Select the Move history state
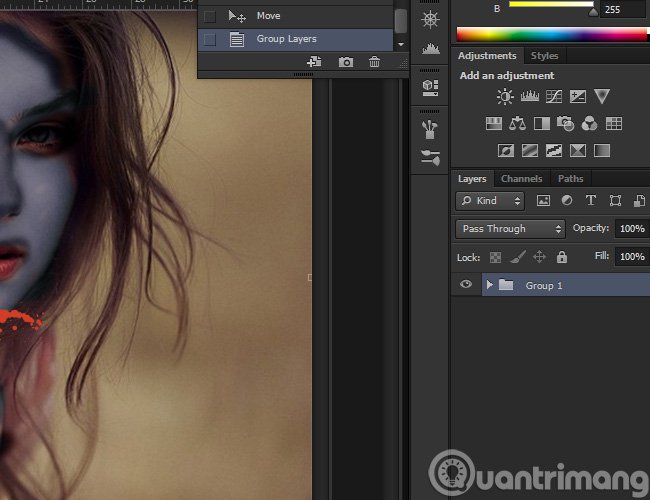This screenshot has width=650, height=500. [x=295, y=17]
